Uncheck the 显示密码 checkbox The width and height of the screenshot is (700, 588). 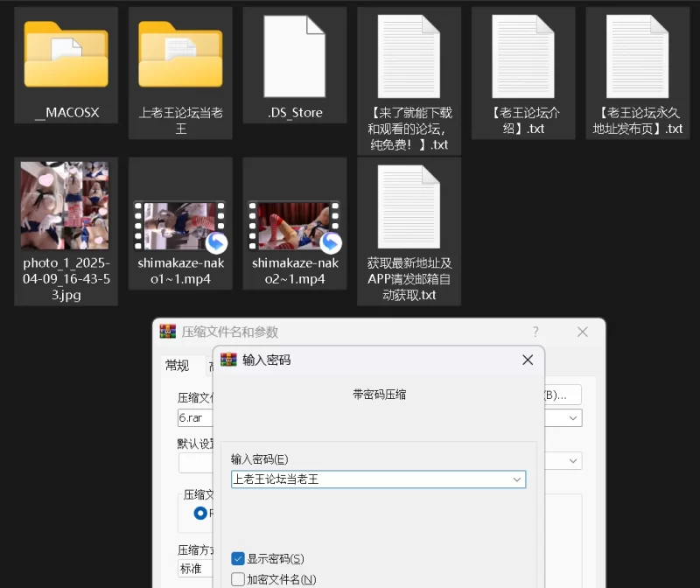coord(238,558)
